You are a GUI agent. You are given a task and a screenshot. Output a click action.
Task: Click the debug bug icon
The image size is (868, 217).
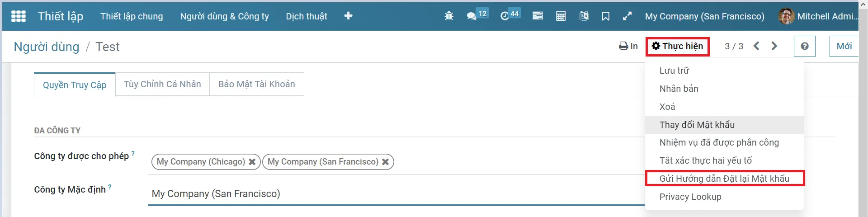pyautogui.click(x=448, y=16)
